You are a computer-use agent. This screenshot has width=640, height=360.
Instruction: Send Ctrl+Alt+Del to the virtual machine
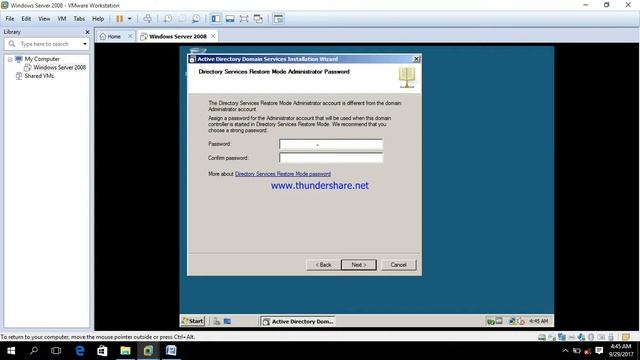pos(148,19)
